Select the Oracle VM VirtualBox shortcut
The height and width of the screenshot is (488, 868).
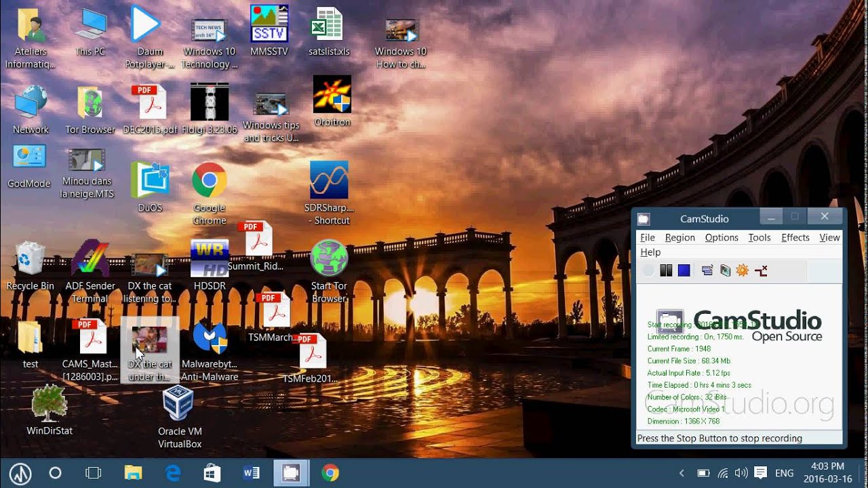[x=180, y=417]
